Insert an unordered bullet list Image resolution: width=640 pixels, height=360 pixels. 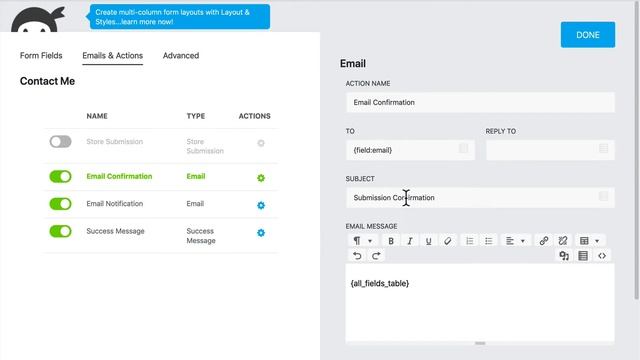(x=489, y=241)
